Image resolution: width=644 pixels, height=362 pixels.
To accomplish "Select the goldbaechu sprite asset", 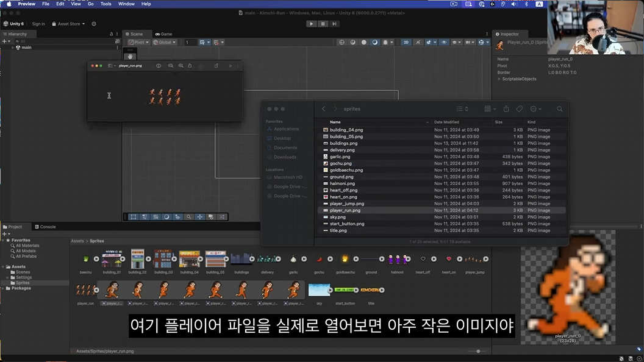I will 345,261.
